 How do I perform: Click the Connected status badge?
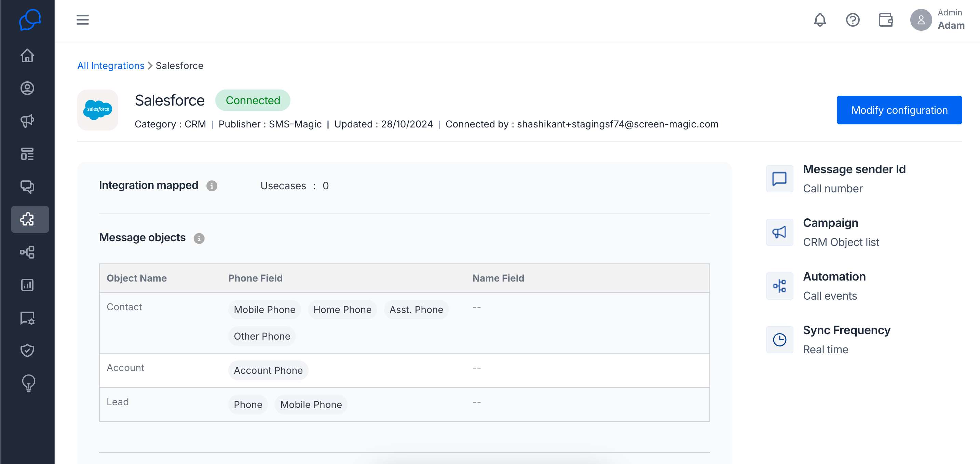click(253, 100)
